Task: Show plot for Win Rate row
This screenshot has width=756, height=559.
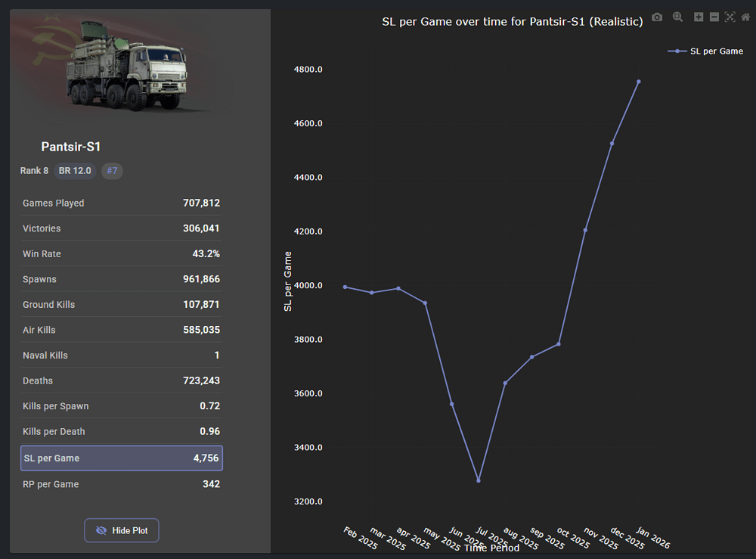Action: (121, 253)
